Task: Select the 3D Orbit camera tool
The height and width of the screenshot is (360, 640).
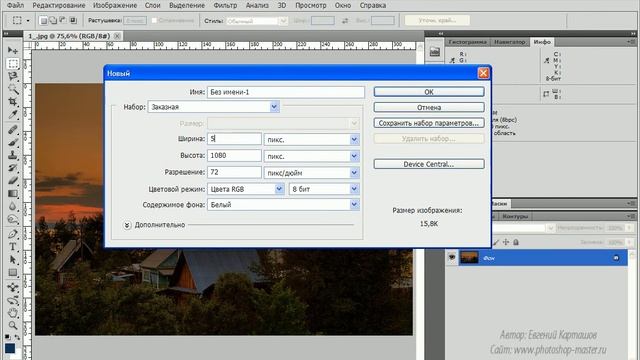Action: coord(13,300)
